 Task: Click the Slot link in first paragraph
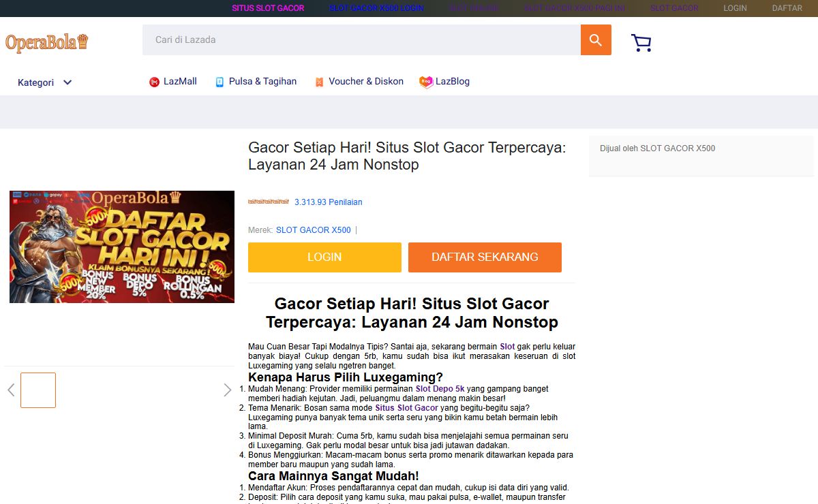pos(507,347)
